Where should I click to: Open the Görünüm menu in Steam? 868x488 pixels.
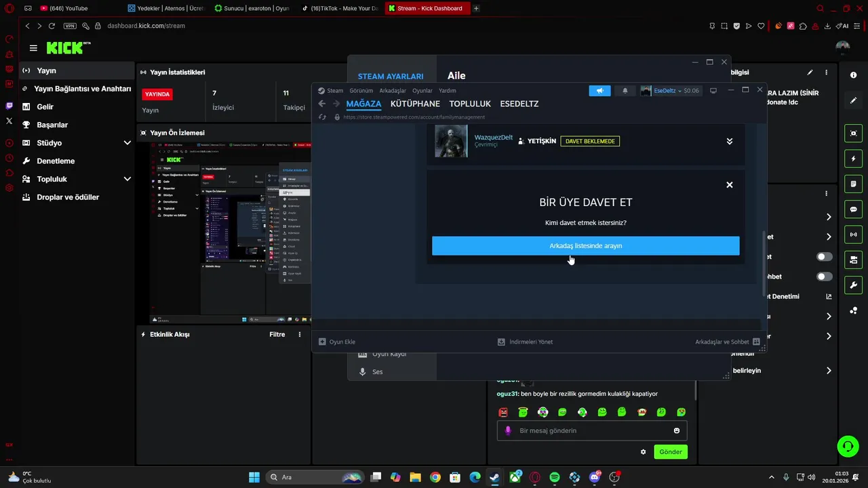click(x=361, y=90)
